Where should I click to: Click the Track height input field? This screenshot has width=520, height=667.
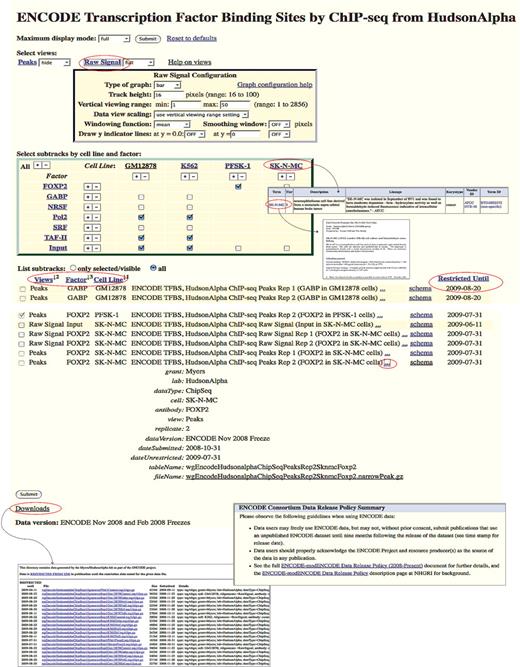tap(169, 95)
